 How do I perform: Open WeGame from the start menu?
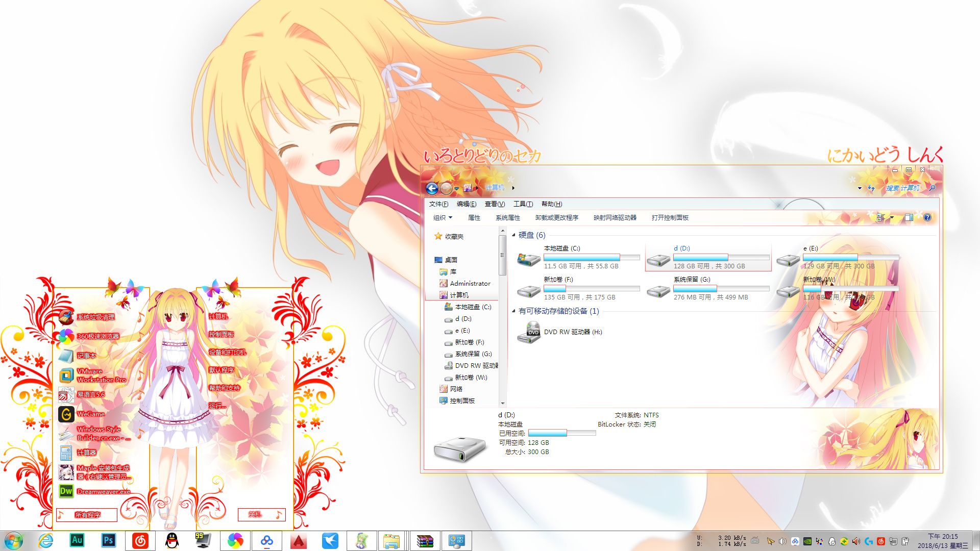click(x=82, y=414)
